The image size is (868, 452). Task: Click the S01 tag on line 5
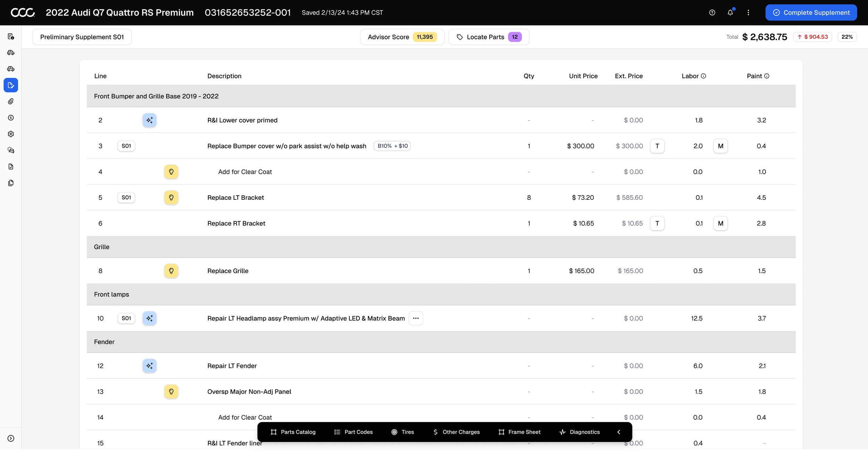pos(126,198)
